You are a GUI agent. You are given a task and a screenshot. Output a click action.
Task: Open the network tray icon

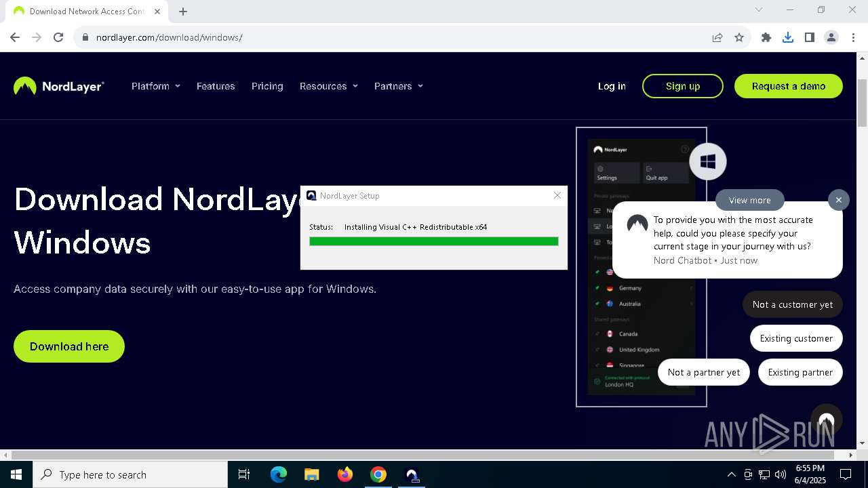764,474
